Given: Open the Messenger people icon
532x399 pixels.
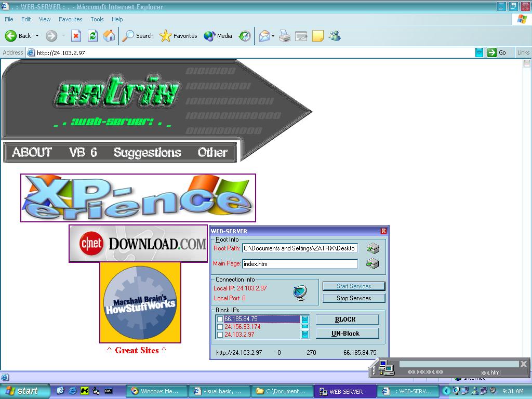Looking at the screenshot, I should pos(335,36).
